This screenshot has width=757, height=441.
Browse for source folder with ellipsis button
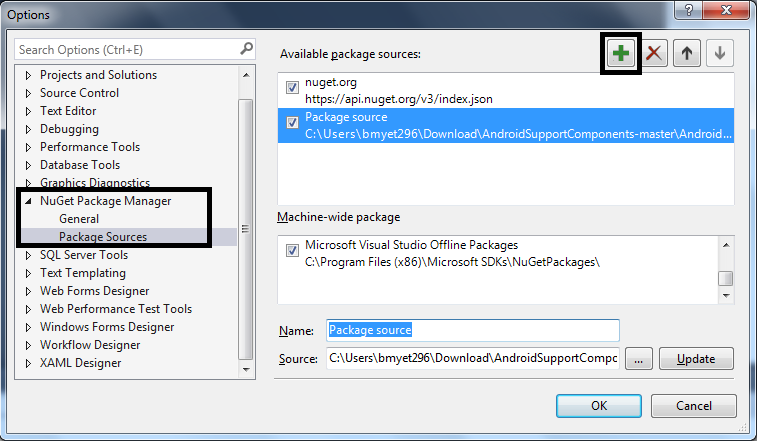tap(639, 359)
